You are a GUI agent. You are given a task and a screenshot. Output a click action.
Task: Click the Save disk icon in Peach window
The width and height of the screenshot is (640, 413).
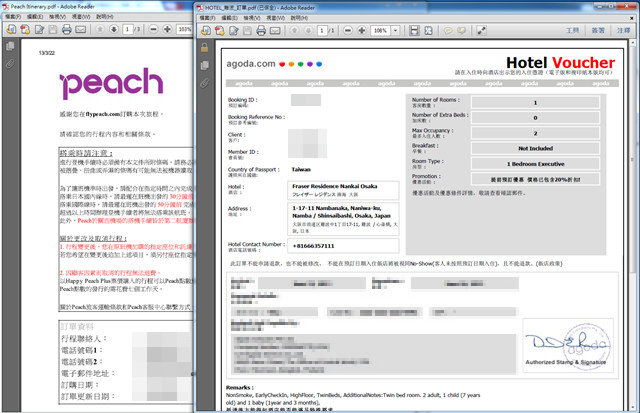[x=53, y=29]
